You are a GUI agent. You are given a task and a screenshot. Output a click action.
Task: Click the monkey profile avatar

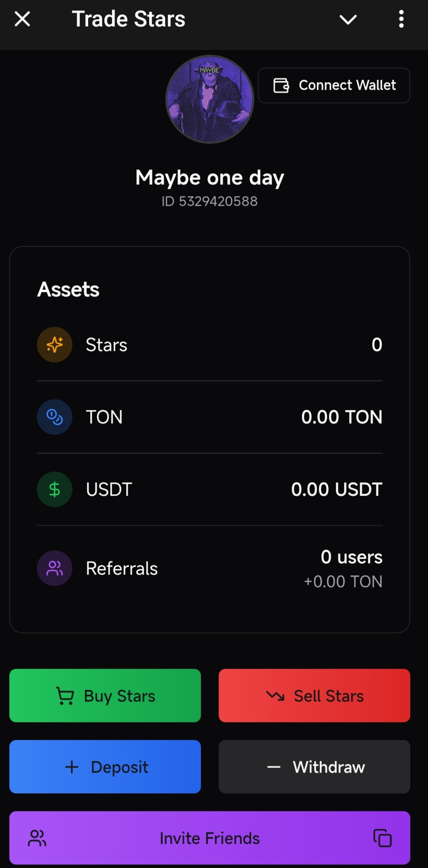point(210,99)
